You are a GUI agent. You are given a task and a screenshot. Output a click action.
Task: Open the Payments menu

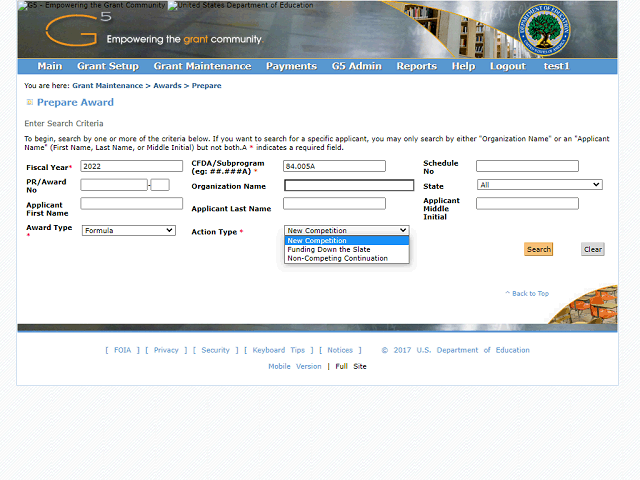(291, 66)
